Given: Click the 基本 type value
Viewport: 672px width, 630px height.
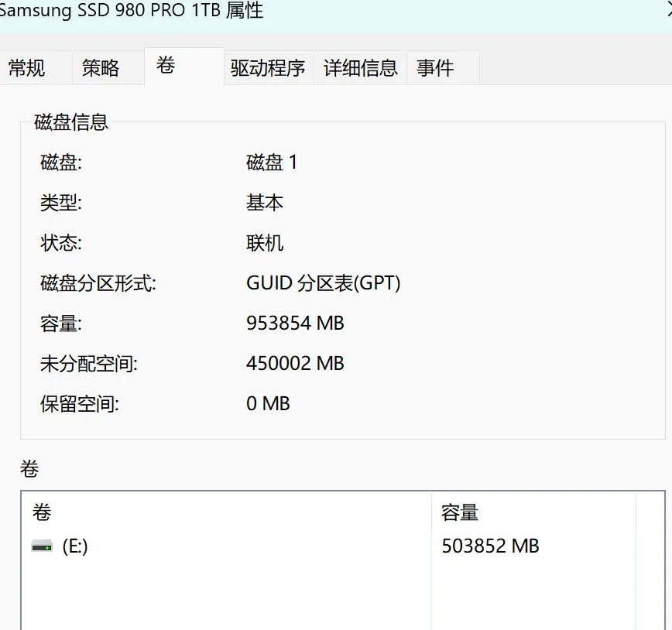Looking at the screenshot, I should tap(265, 203).
